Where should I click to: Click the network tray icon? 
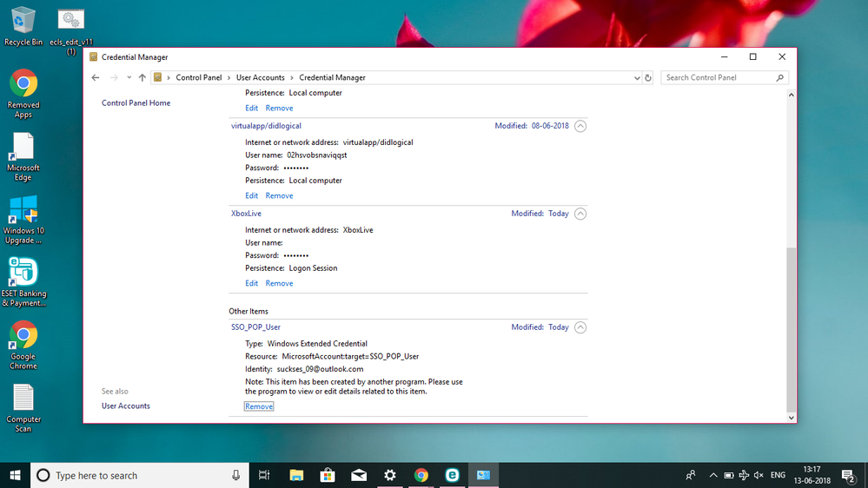(x=744, y=475)
